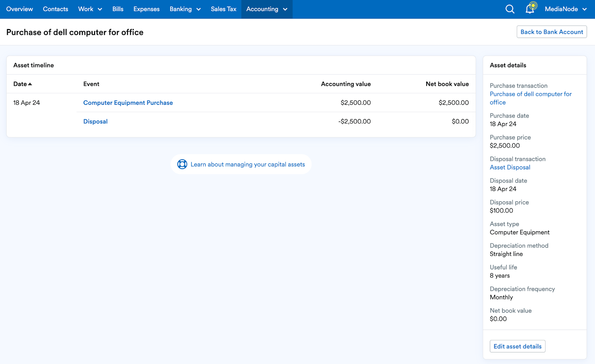Viewport: 595px width, 364px height.
Task: Open the Asset Disposal transaction link
Action: click(510, 167)
